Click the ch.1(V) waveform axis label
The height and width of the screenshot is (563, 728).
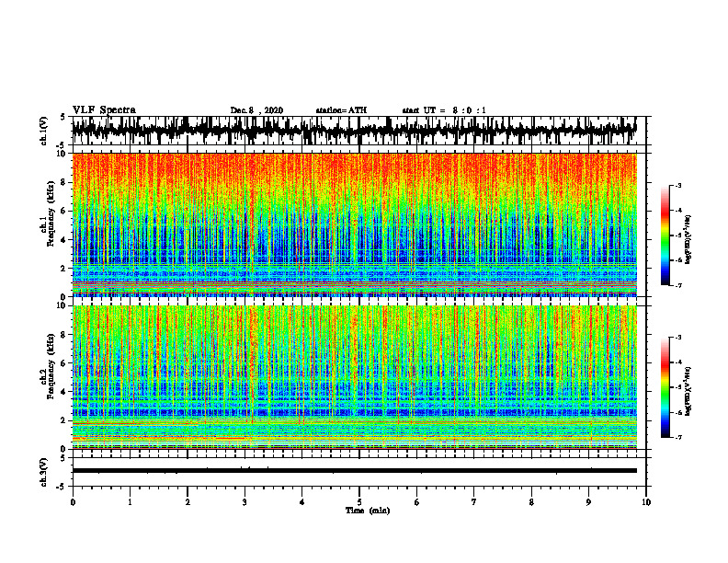(x=44, y=131)
